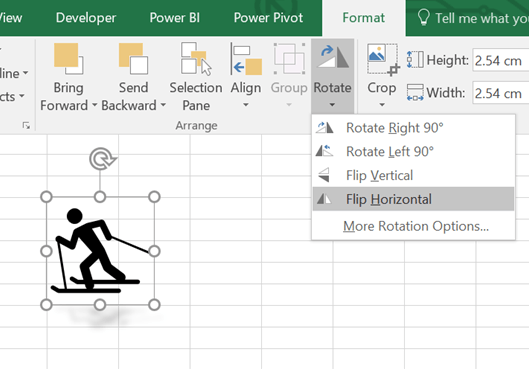Viewport: 529px width, 369px height.
Task: Expand the Align dropdown arrow
Action: coord(246,105)
